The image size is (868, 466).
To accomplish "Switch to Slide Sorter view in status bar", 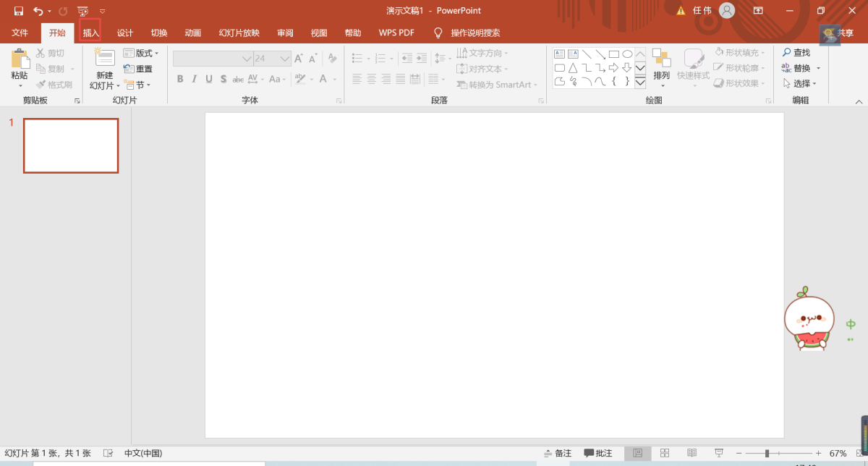I will click(x=665, y=453).
